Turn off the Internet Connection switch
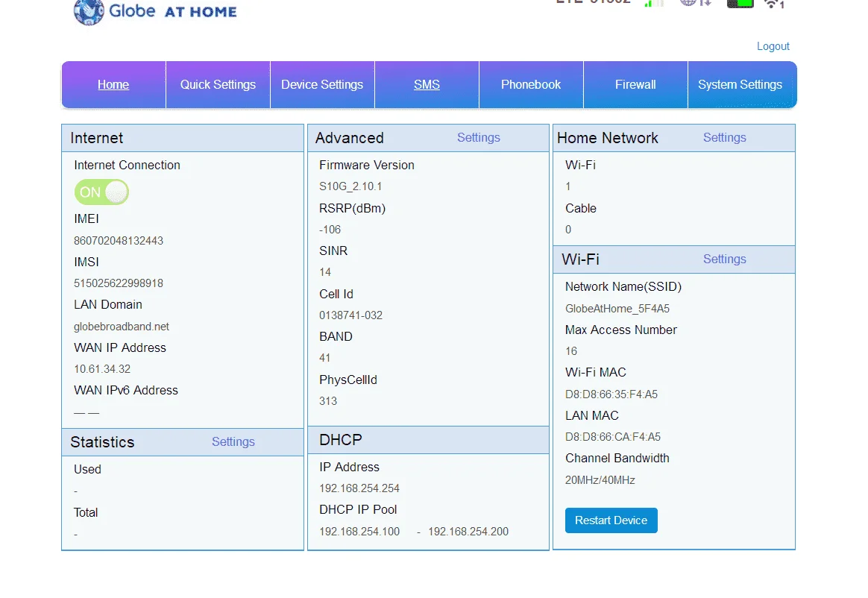Viewport: 868px width, 598px height. click(x=101, y=192)
